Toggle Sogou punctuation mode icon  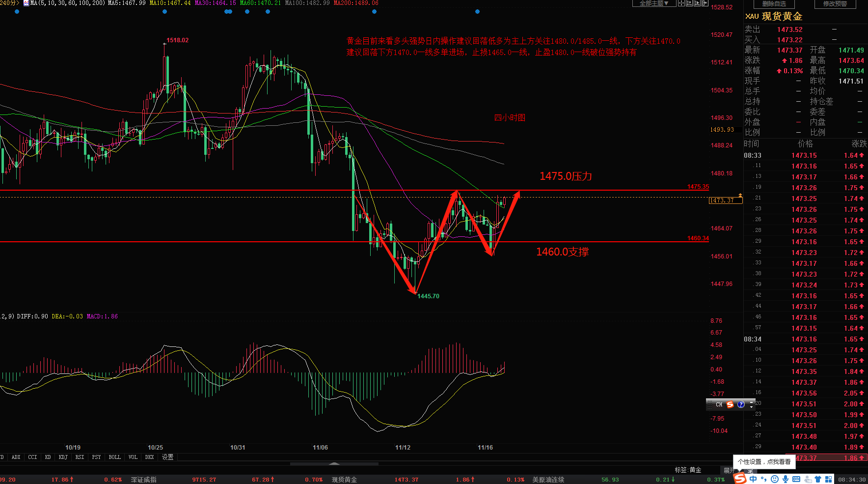pyautogui.click(x=763, y=479)
